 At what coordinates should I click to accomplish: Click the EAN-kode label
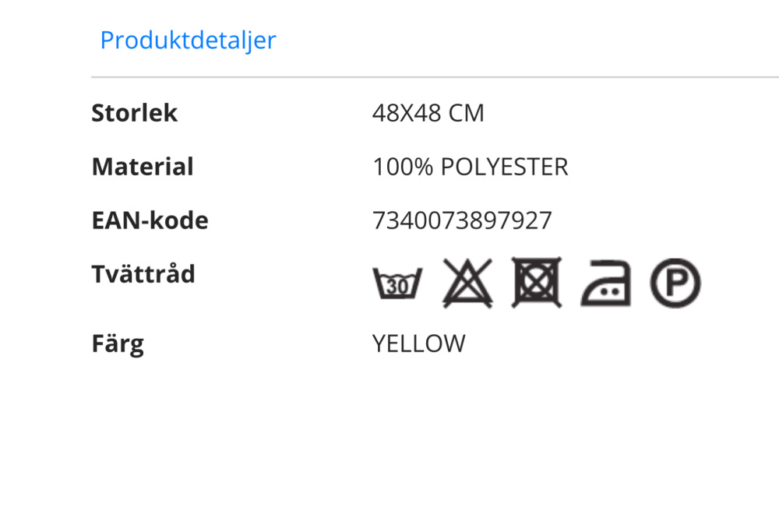click(150, 220)
